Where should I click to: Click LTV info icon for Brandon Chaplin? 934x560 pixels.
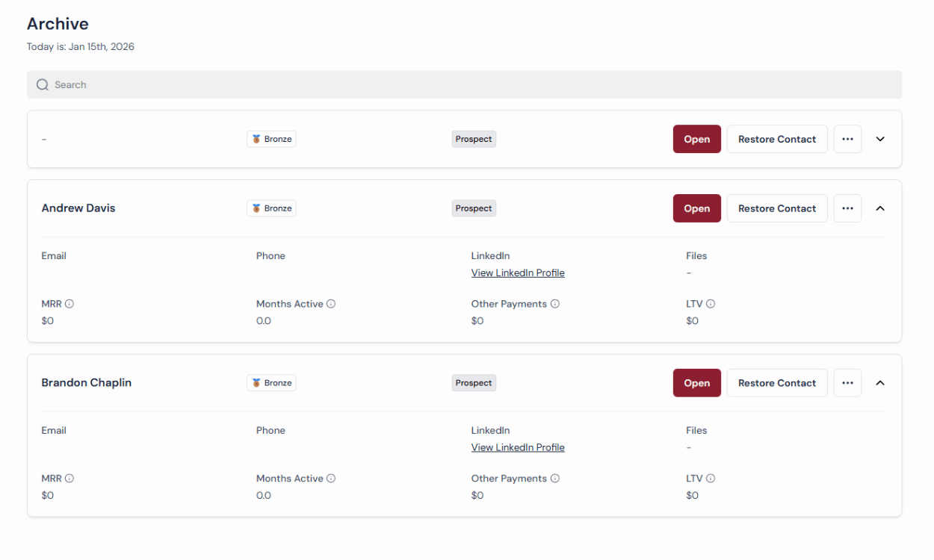[x=711, y=479]
